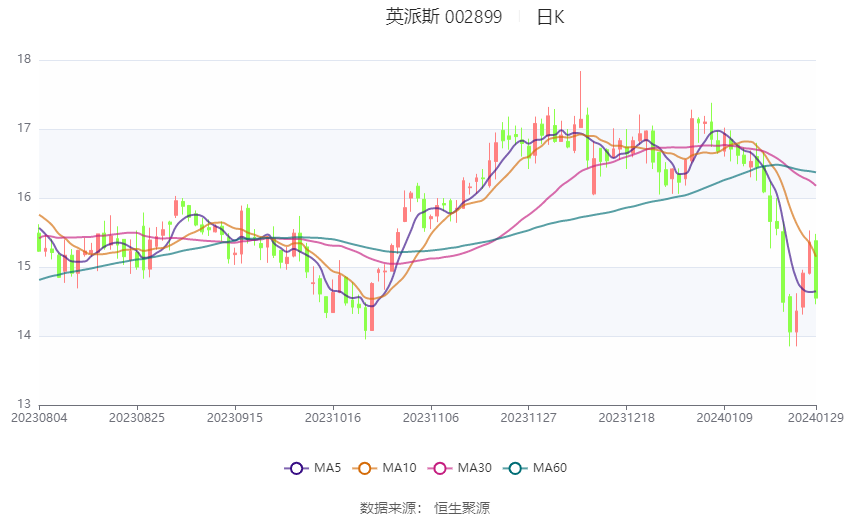Click the 日K label in title
Screen dimensions: 850x516
551,17
